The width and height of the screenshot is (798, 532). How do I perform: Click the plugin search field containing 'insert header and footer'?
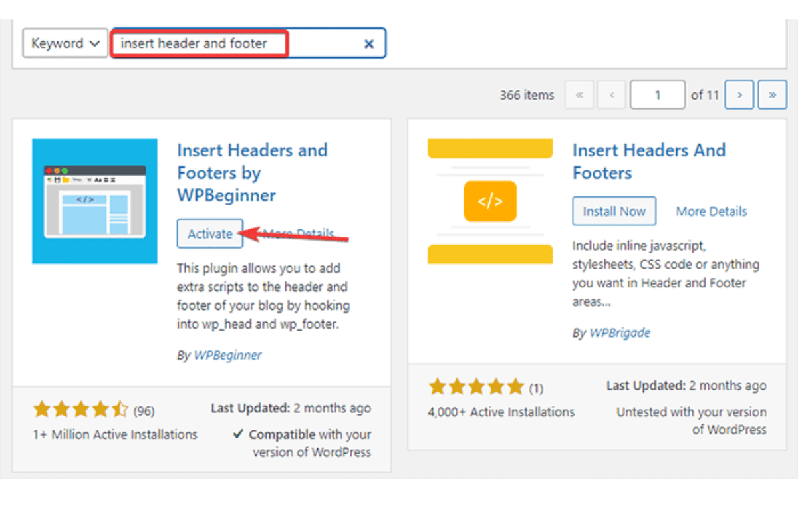coord(248,43)
